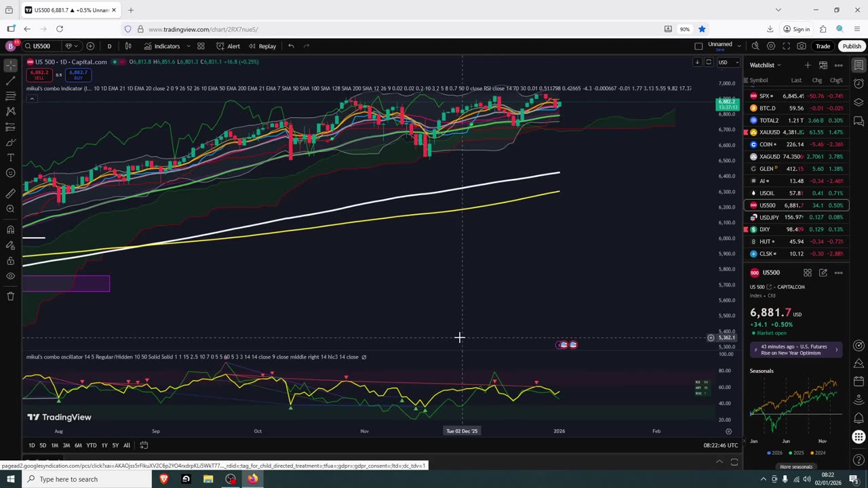Click the Publish button
This screenshot has height=488, width=868.
(852, 46)
